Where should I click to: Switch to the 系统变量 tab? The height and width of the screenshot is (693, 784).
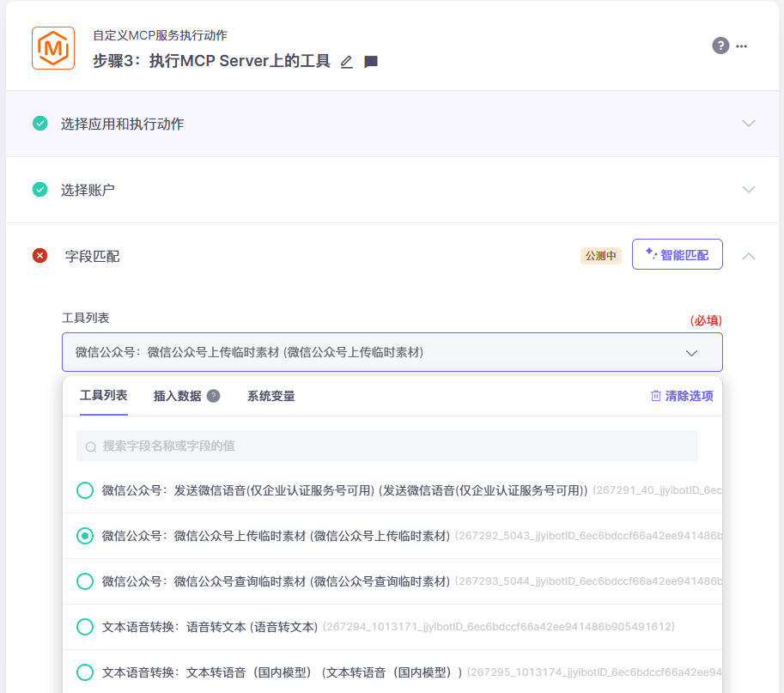[x=271, y=396]
